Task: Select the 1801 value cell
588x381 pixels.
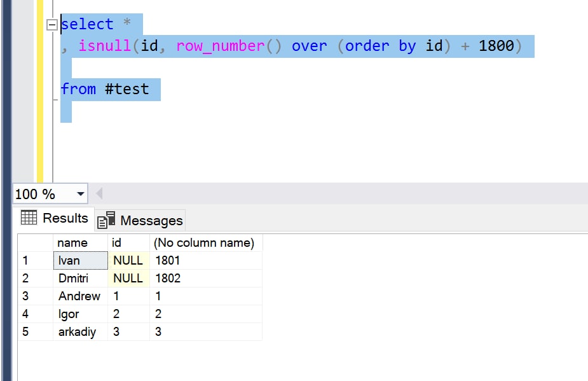Action: [x=206, y=261]
